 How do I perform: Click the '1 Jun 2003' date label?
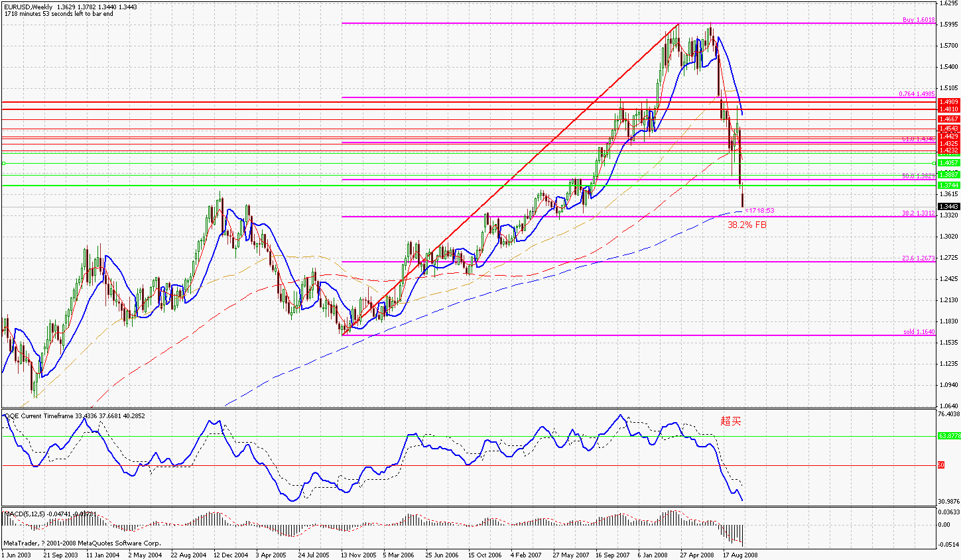(x=16, y=555)
